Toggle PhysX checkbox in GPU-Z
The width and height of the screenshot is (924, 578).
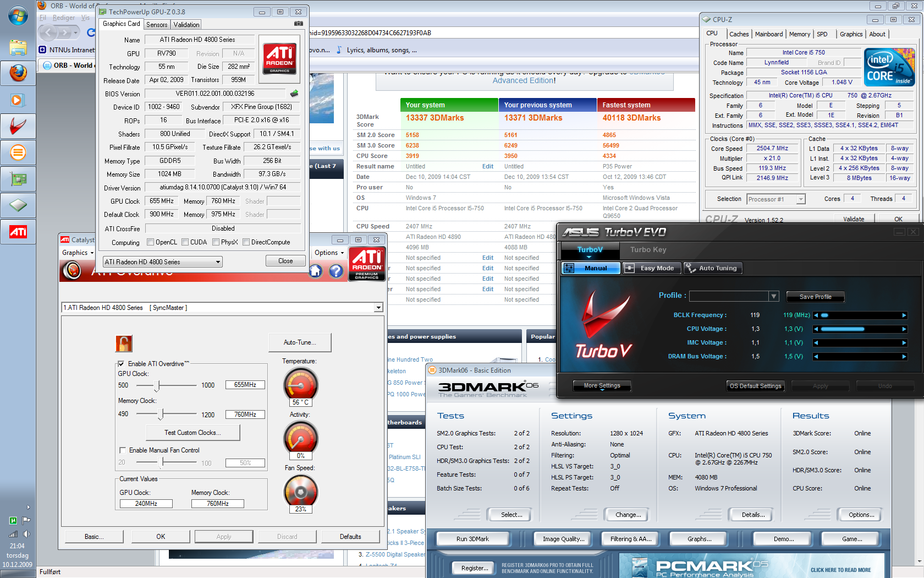point(216,242)
